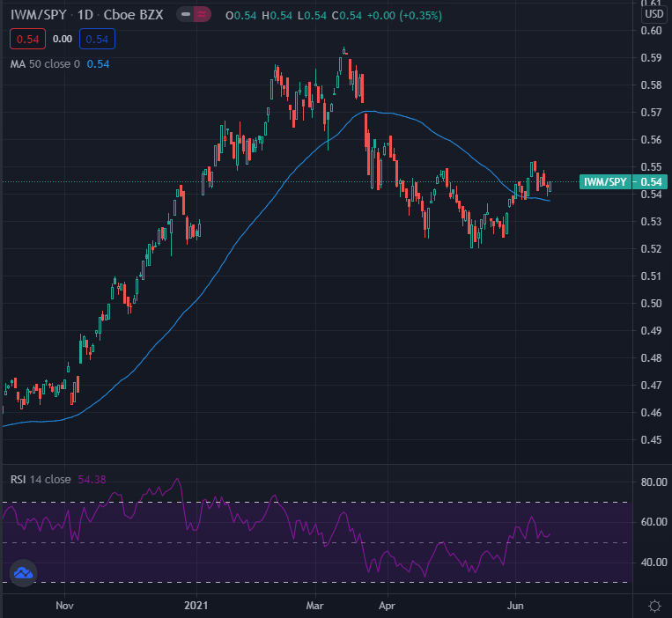Click the 2021 date label on time axis
This screenshot has height=618, width=672.
point(196,606)
